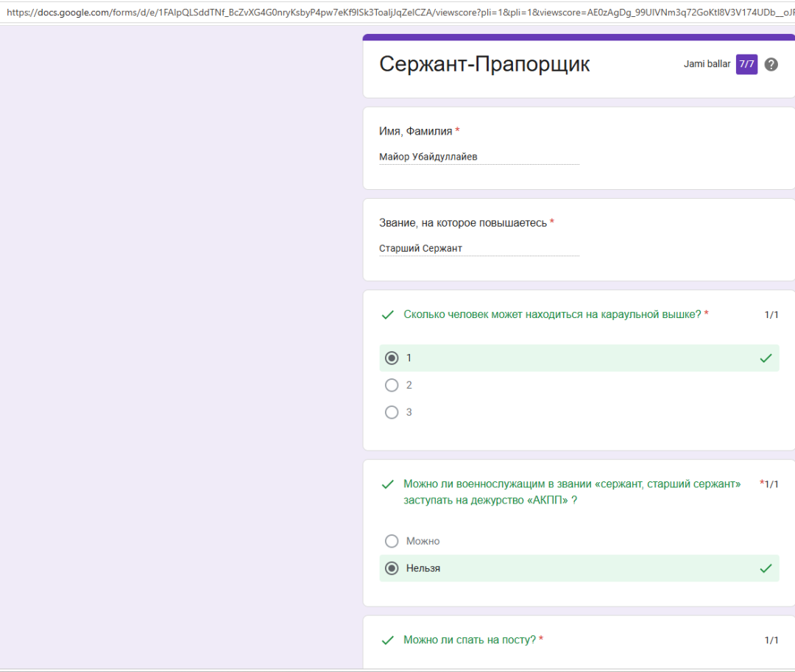
Task: Choose the «Можно» answer option
Action: click(x=392, y=540)
